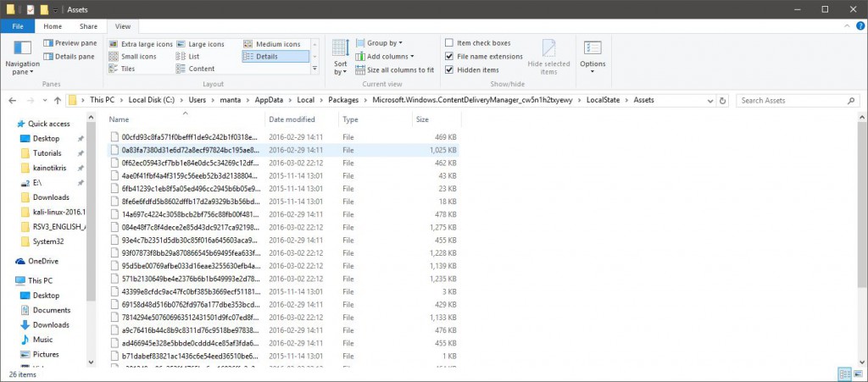Switch to Medium icons layout

click(x=271, y=44)
